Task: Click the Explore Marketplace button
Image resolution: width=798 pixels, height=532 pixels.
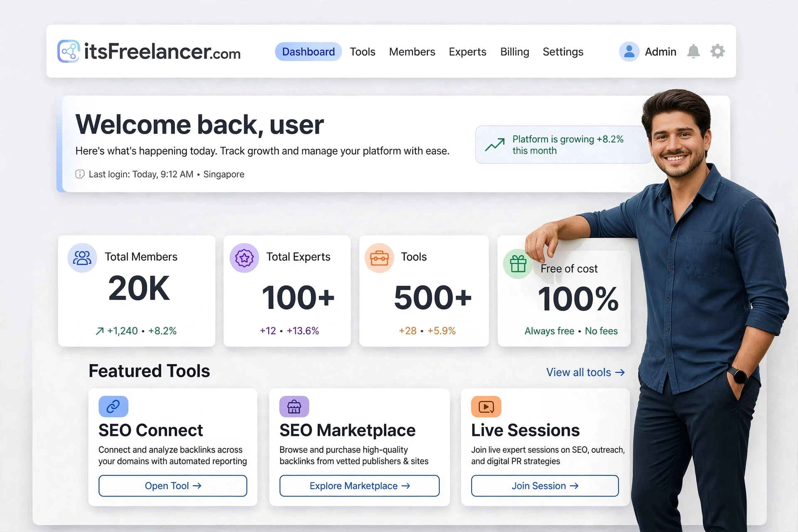Action: click(360, 486)
